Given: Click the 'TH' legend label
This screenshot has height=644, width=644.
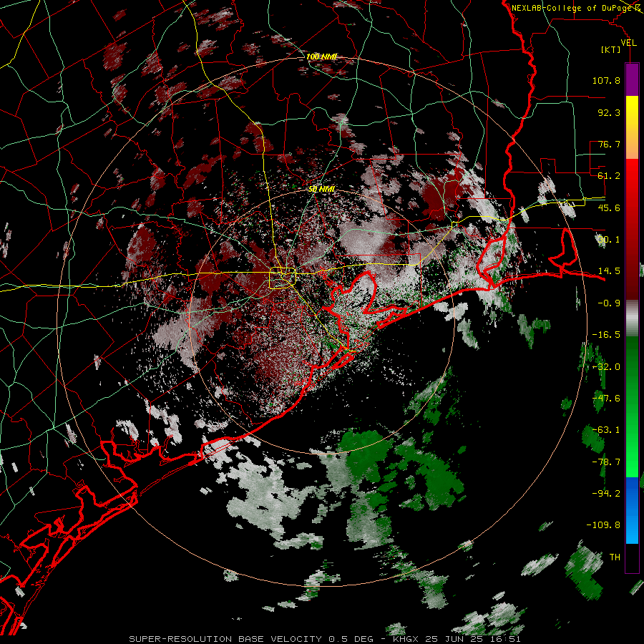Looking at the screenshot, I should (615, 557).
